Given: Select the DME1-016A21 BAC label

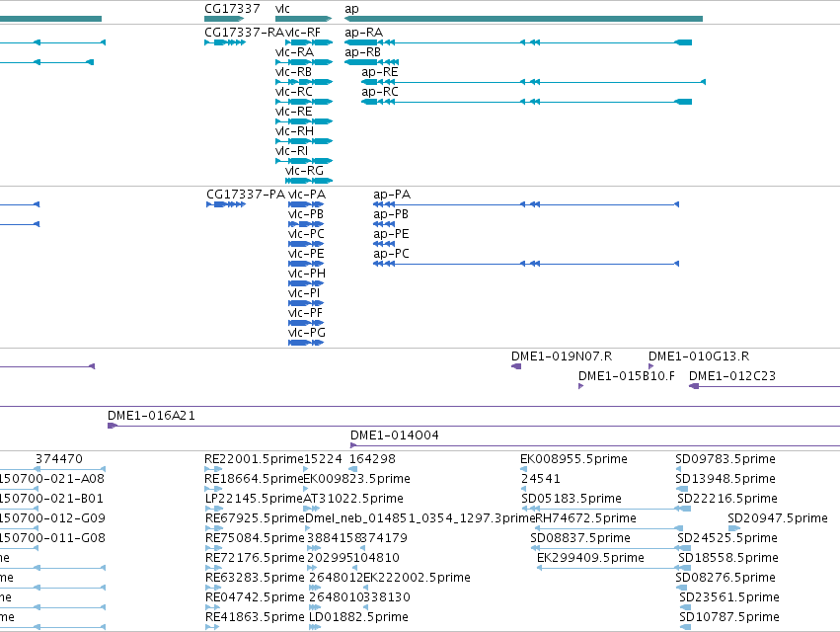Looking at the screenshot, I should click(152, 416).
